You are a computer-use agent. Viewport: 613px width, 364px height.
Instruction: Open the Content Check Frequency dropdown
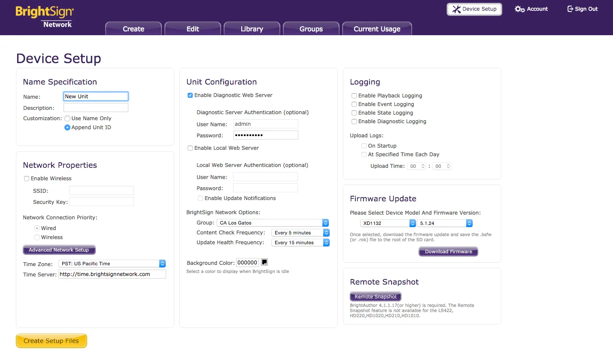coord(300,233)
